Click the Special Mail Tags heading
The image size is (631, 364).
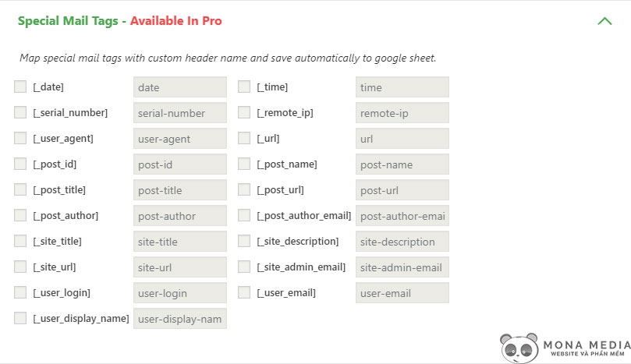tap(67, 21)
